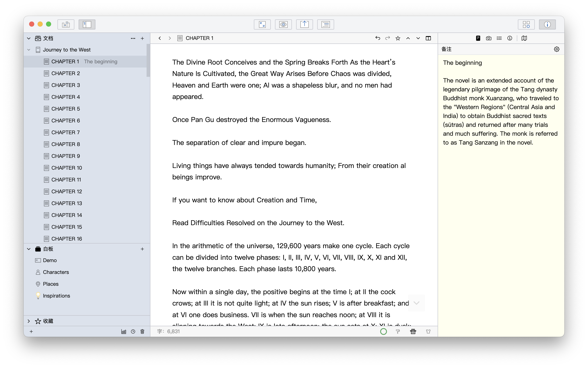This screenshot has height=368, width=588.
Task: Click the sidebar vertical scrollbar
Action: (x=148, y=60)
